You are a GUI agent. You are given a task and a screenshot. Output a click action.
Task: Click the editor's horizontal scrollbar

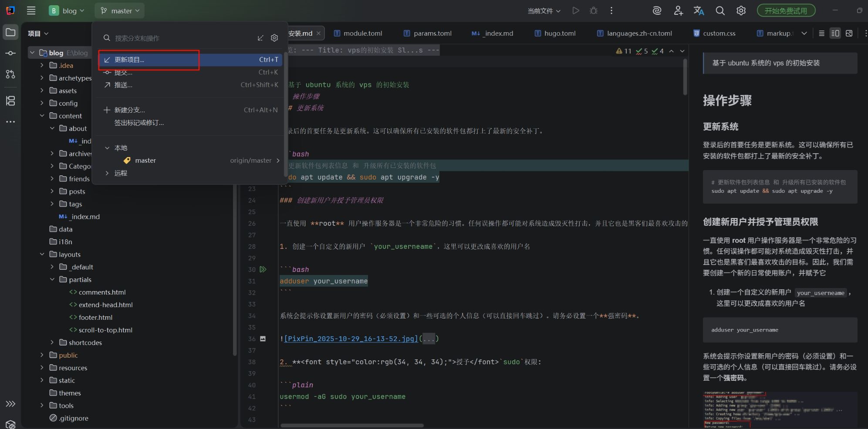(352, 426)
